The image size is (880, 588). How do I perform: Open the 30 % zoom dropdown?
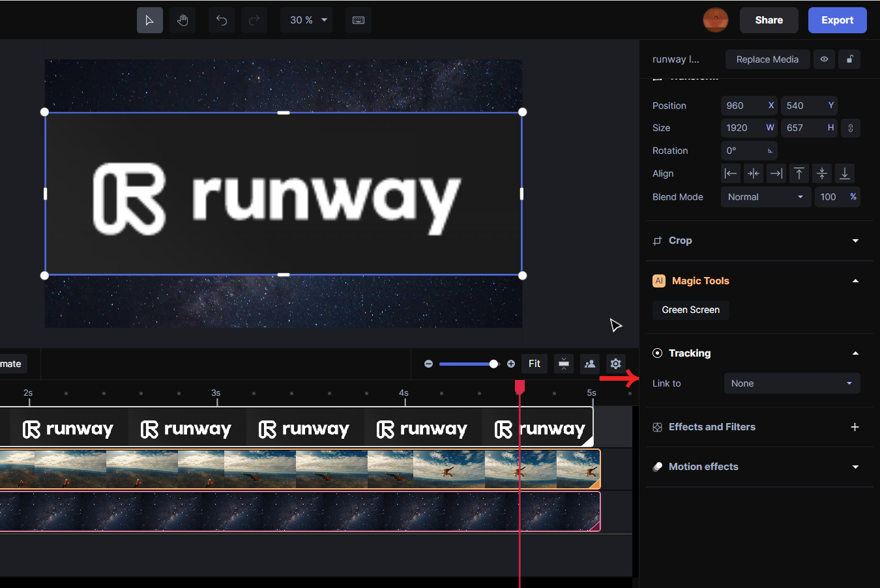click(306, 20)
